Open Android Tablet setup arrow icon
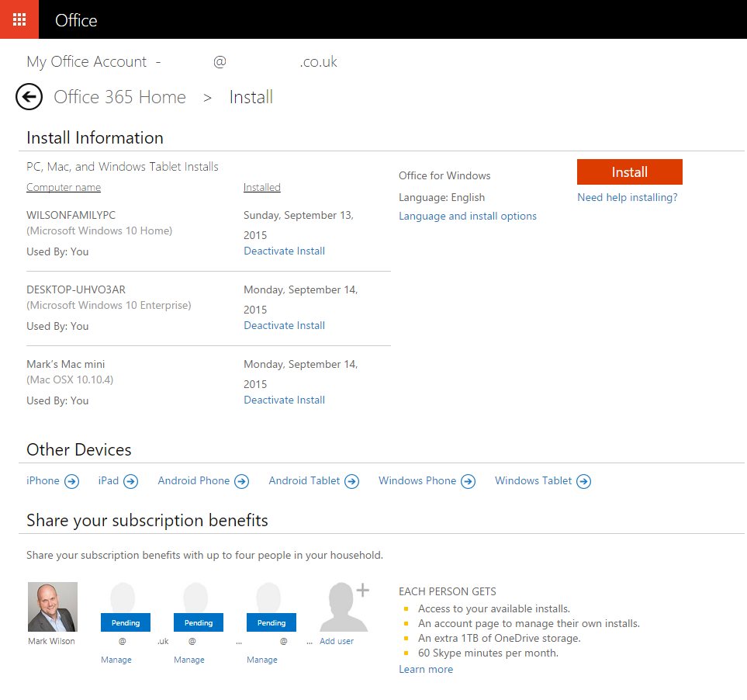The width and height of the screenshot is (747, 700). pos(354,481)
